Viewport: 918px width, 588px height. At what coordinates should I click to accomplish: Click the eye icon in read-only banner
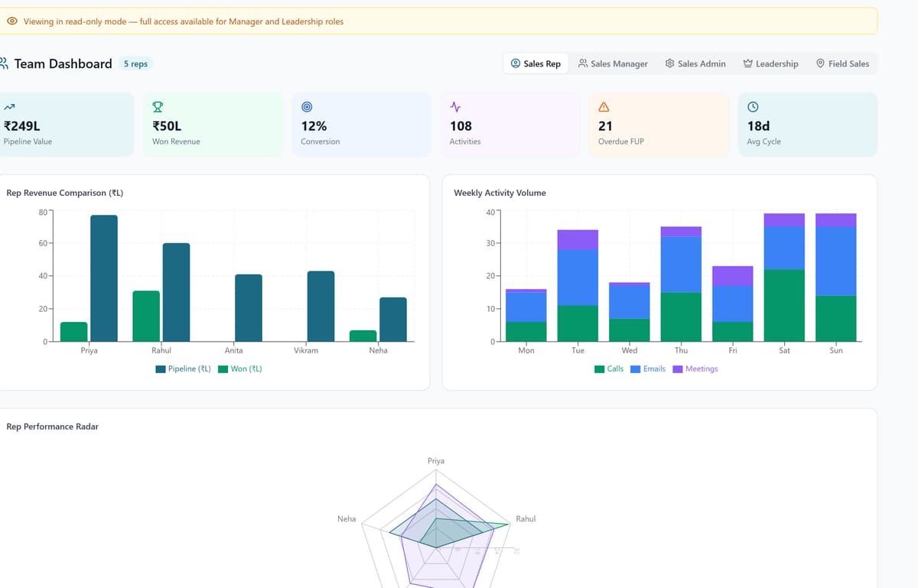coord(12,21)
